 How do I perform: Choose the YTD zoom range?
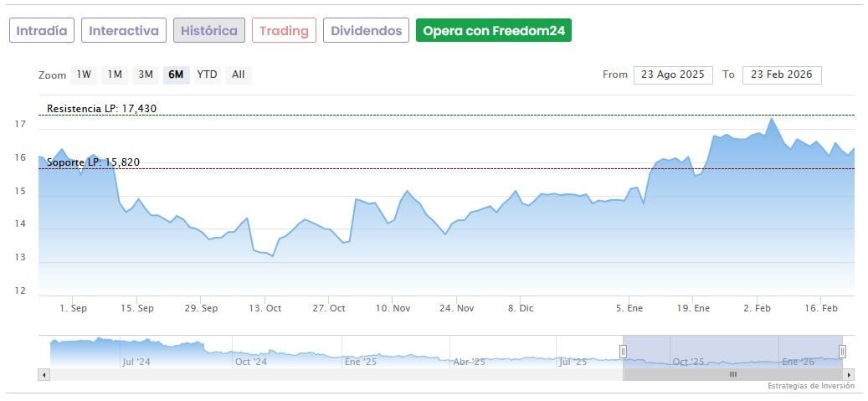pos(207,75)
